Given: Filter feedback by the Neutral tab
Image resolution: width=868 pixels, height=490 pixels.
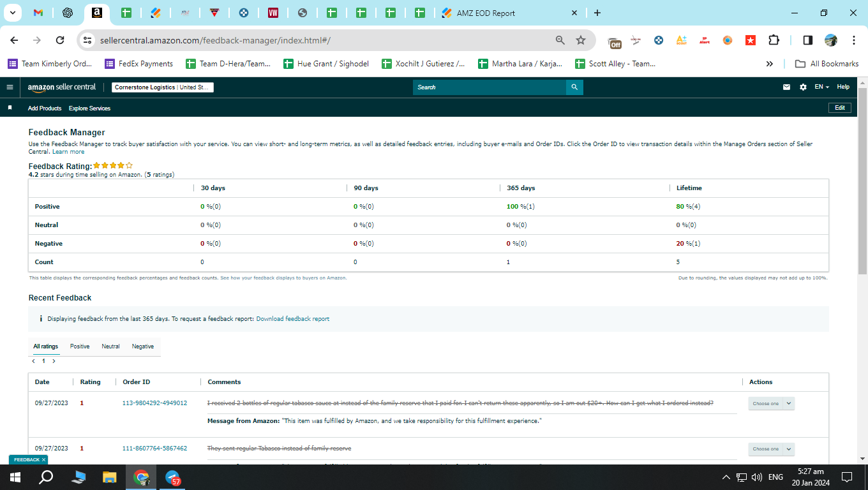Looking at the screenshot, I should [110, 346].
